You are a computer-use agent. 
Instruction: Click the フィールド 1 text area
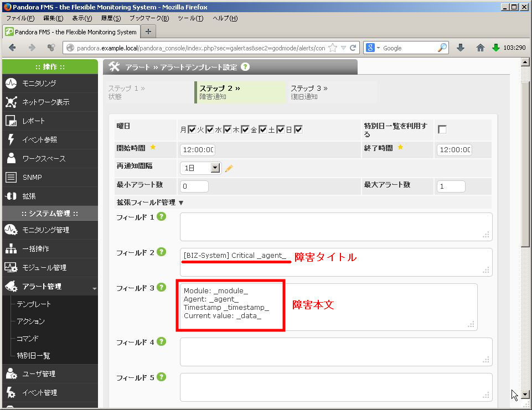tap(336, 227)
